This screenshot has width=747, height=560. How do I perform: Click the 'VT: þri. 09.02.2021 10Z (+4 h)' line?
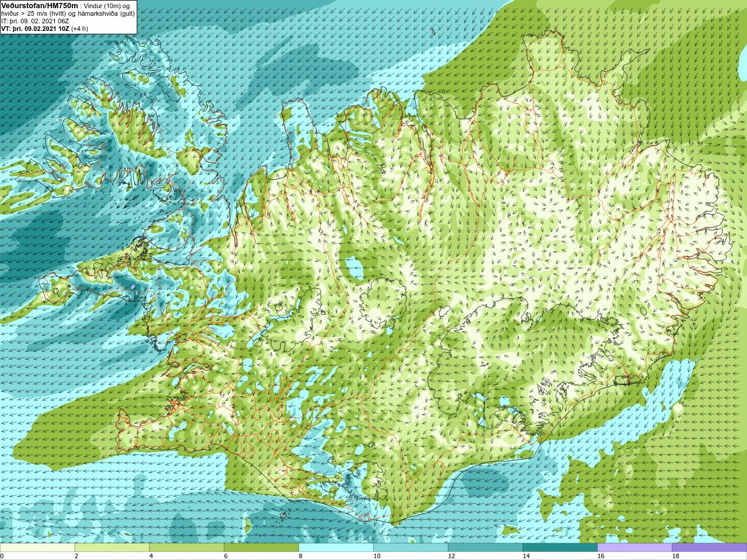(x=44, y=29)
